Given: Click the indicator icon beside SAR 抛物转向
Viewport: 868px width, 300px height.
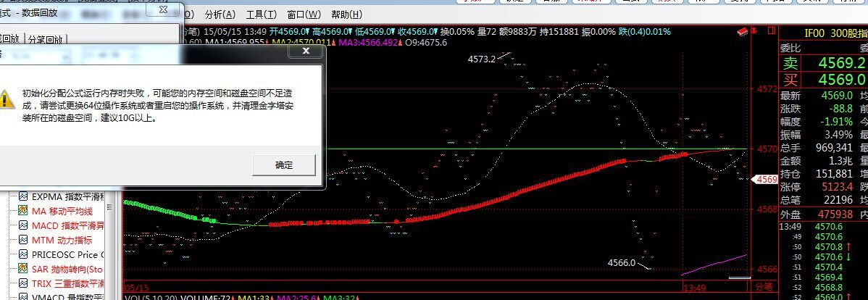Looking at the screenshot, I should (23, 269).
